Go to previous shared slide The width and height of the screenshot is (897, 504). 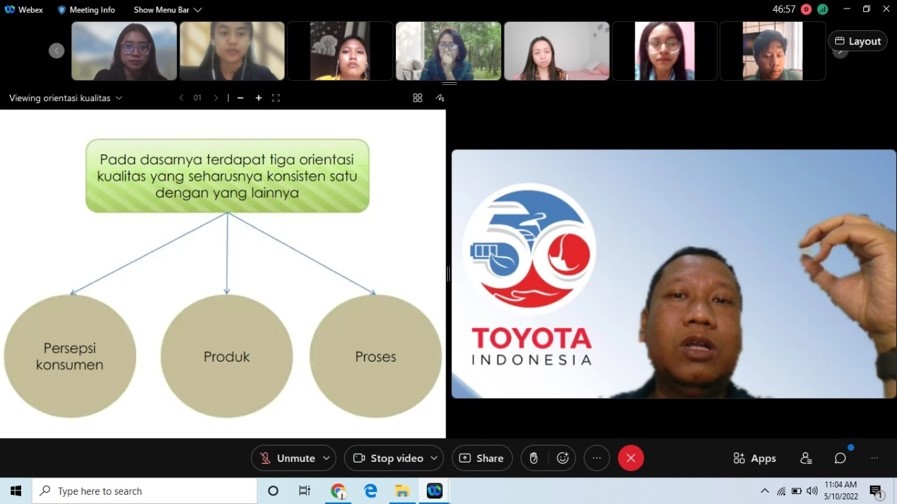pyautogui.click(x=181, y=98)
